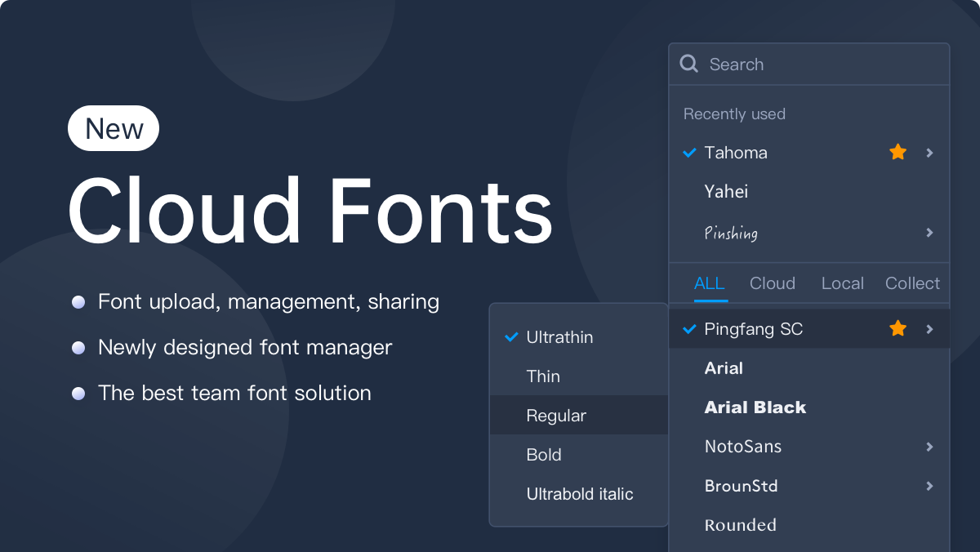Viewport: 980px width, 552px height.
Task: Click into the Search font field
Action: [x=817, y=65]
